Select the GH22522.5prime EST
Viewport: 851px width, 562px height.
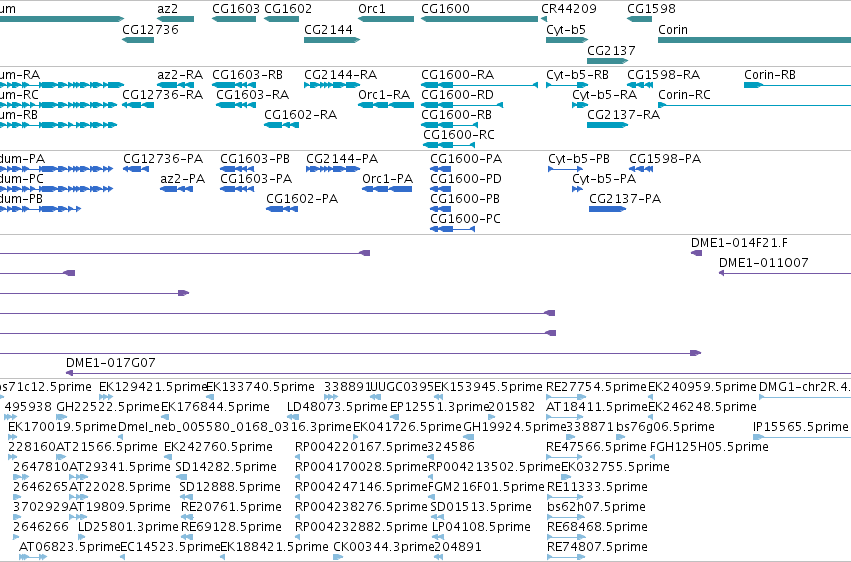click(61, 417)
